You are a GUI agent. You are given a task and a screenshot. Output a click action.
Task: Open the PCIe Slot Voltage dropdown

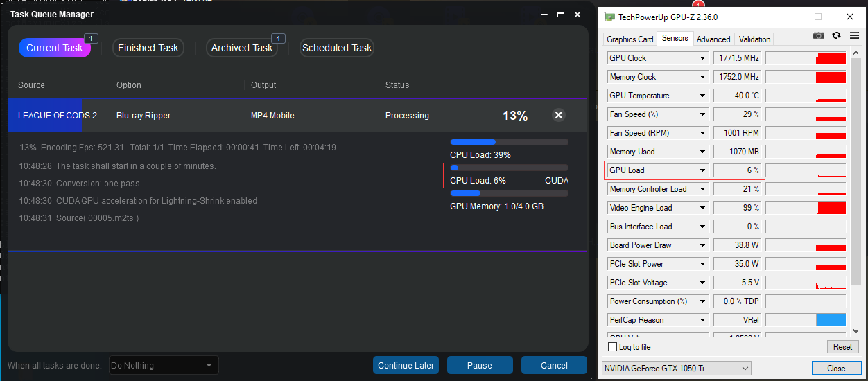[x=702, y=283]
